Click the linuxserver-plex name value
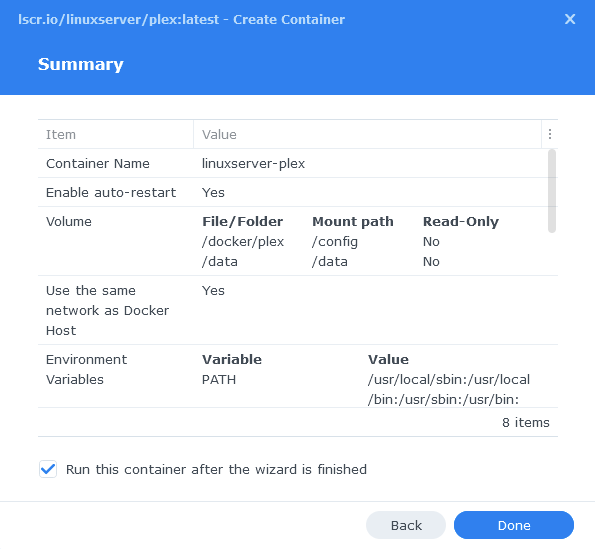The width and height of the screenshot is (595, 549). (253, 164)
